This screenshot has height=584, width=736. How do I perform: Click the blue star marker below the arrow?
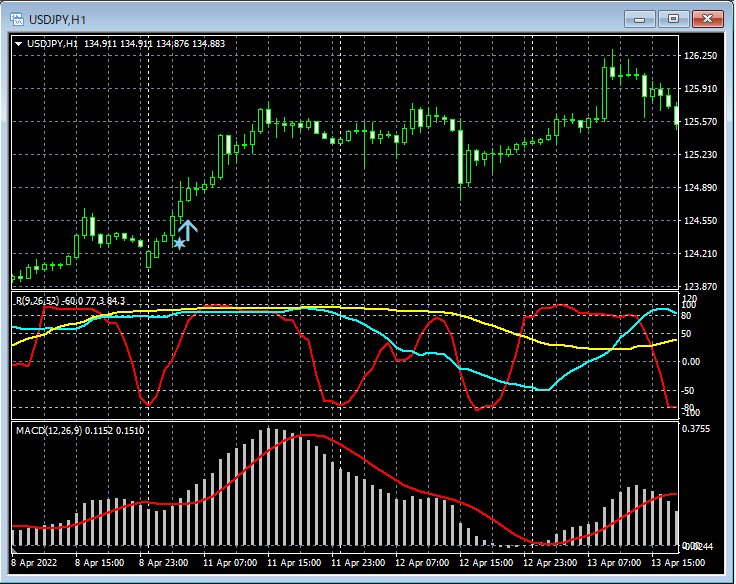179,243
